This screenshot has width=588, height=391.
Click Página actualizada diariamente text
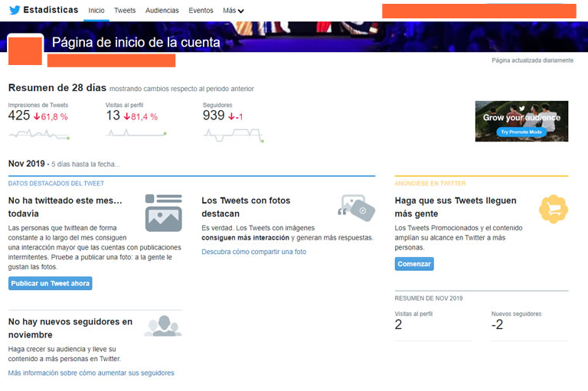(533, 60)
